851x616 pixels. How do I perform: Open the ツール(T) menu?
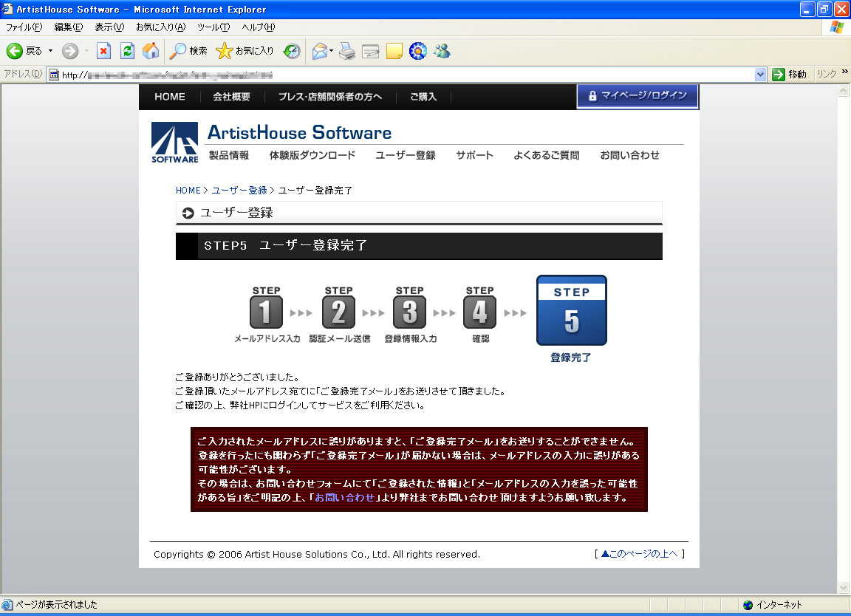pyautogui.click(x=213, y=27)
